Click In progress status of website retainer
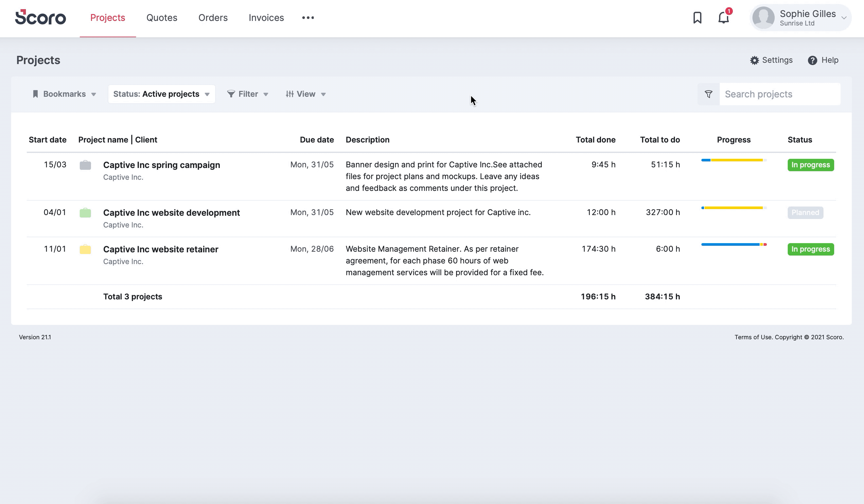The height and width of the screenshot is (504, 864). coord(811,249)
